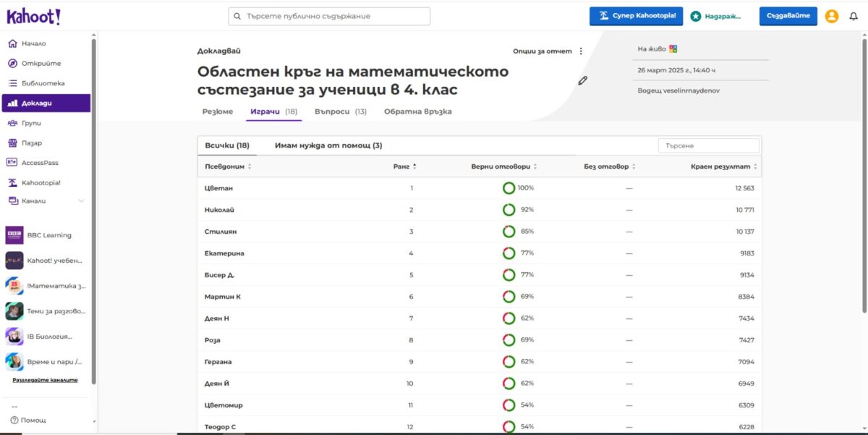The height and width of the screenshot is (435, 868).
Task: Open Опции за отчет menu
Action: (542, 51)
